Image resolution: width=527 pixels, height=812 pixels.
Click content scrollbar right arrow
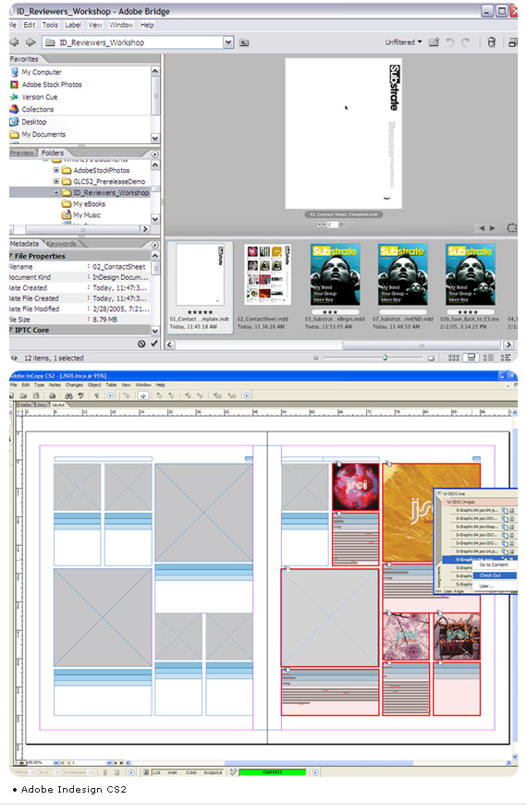pyautogui.click(x=509, y=345)
